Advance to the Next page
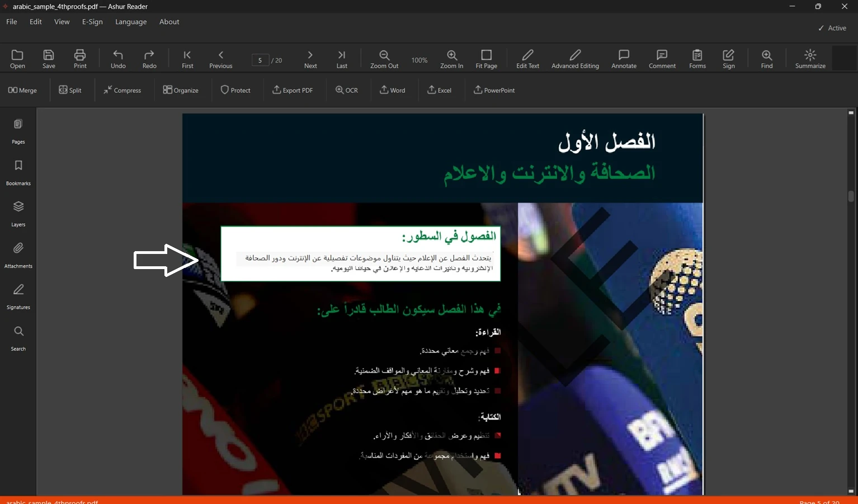The height and width of the screenshot is (504, 858). [310, 59]
